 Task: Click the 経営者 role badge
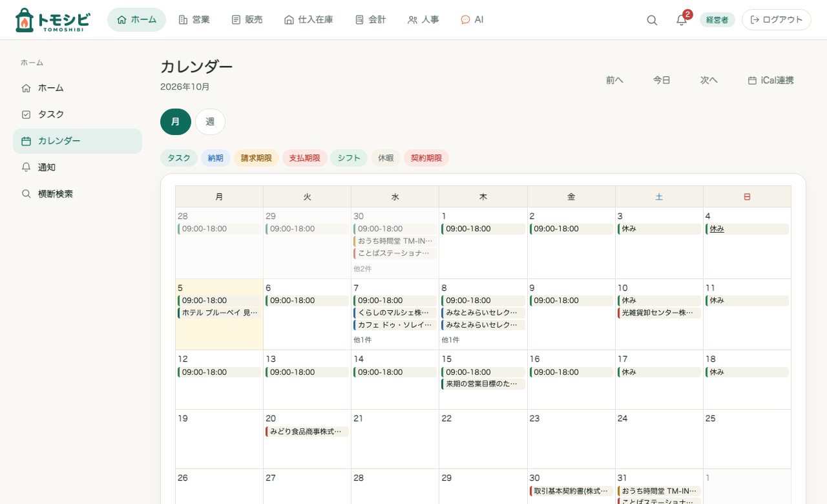(x=717, y=20)
